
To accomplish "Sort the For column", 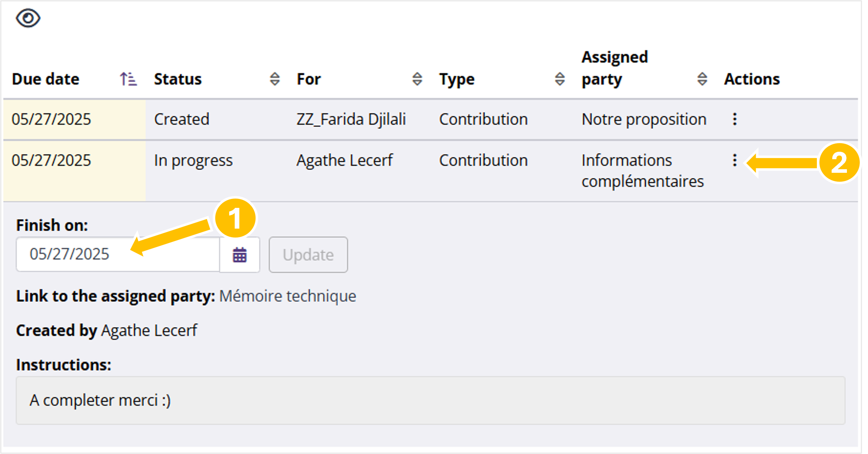I will [417, 79].
